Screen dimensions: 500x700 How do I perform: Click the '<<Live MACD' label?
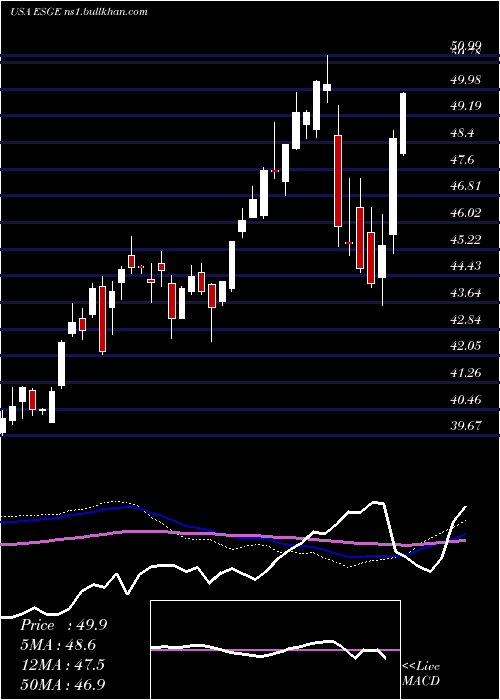tap(421, 673)
